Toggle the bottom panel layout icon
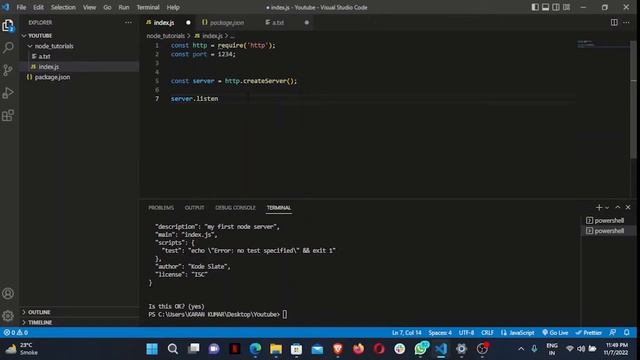640x360 pixels. (x=545, y=7)
